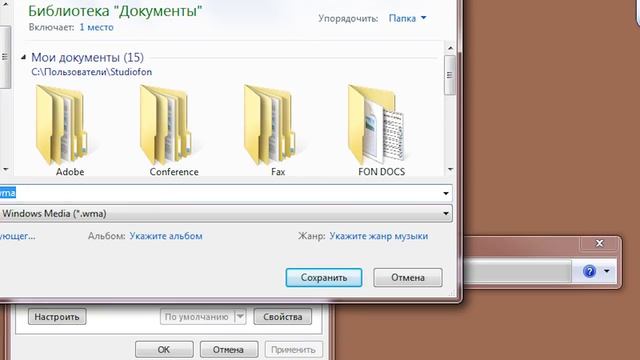The image size is (640, 360).
Task: Open the Windows Media (*.wma) file type dropdown
Action: (x=225, y=213)
